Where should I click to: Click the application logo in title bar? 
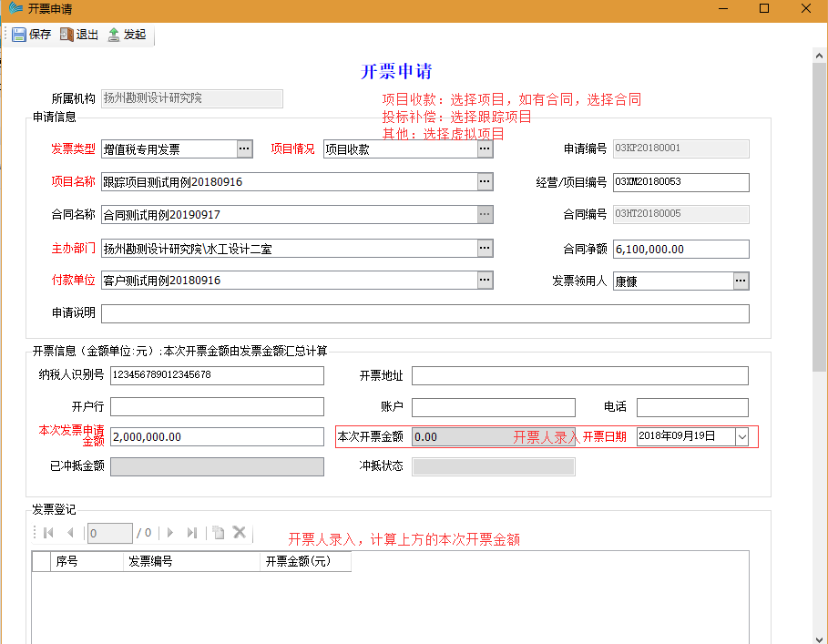[15, 8]
